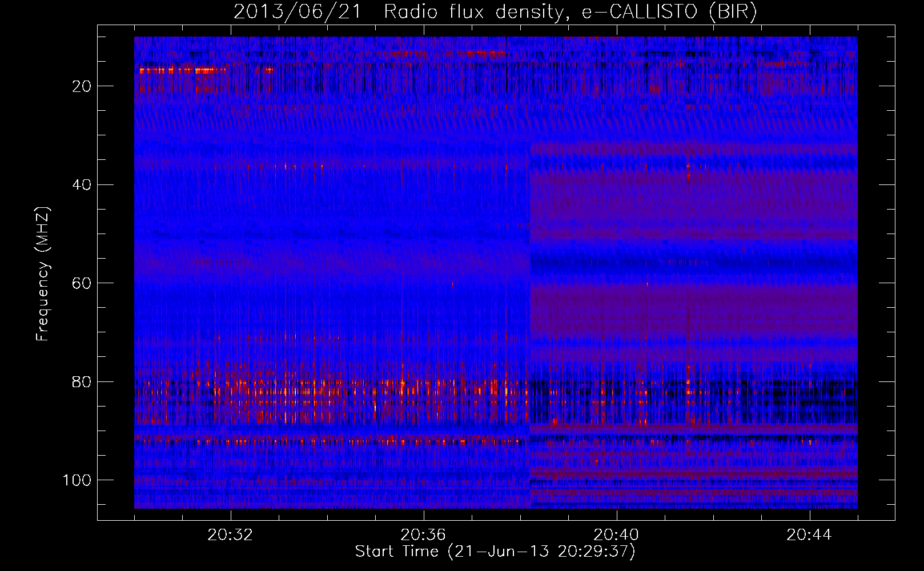Click the 'Frequency (MHZ)' axis label
This screenshot has height=571, width=924.
point(43,274)
